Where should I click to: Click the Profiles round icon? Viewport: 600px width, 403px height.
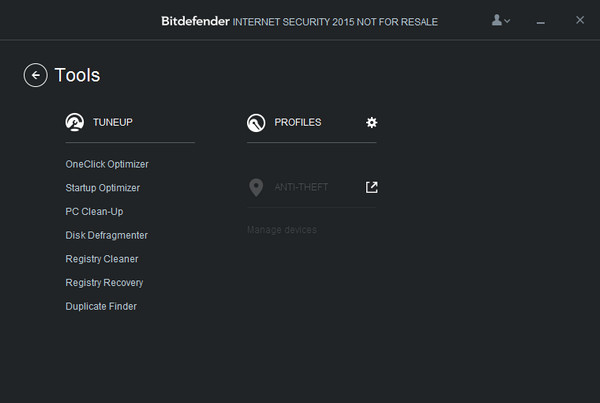click(x=256, y=122)
